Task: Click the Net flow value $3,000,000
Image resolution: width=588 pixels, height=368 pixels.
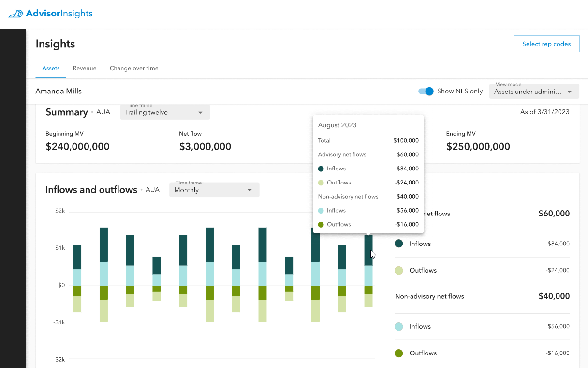Action: [205, 147]
